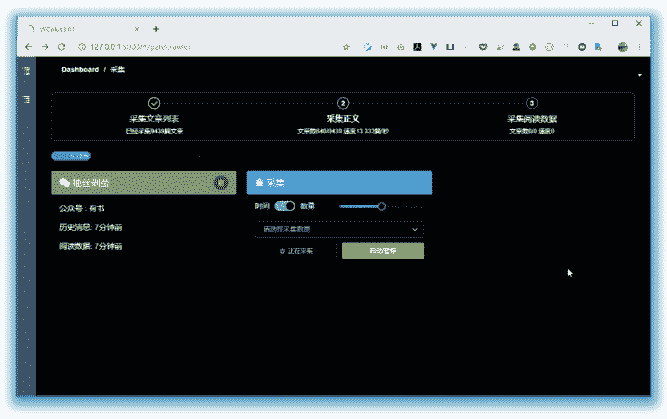
Task: Click the WeChat icon in the green card header
Action: pos(65,183)
